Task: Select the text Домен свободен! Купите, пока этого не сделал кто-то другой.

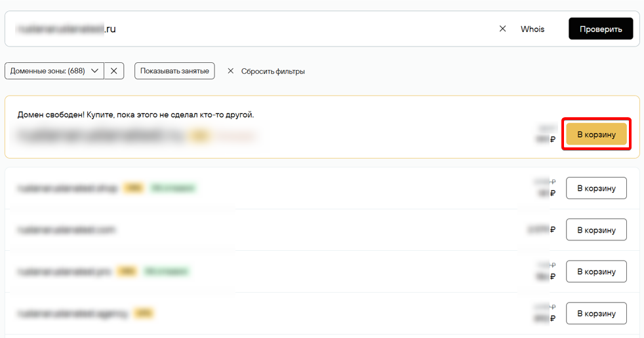Action: pyautogui.click(x=136, y=115)
